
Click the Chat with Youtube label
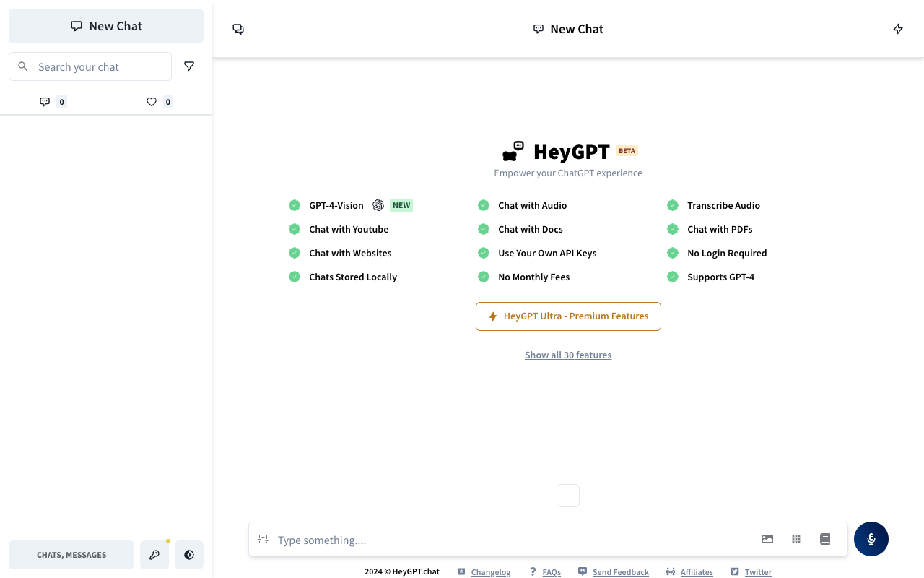(349, 229)
